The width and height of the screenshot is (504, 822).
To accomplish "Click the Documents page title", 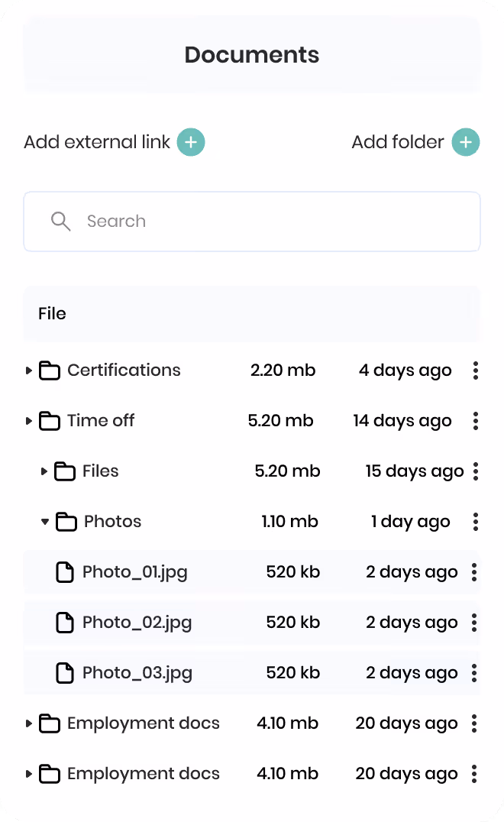I will coord(252,54).
